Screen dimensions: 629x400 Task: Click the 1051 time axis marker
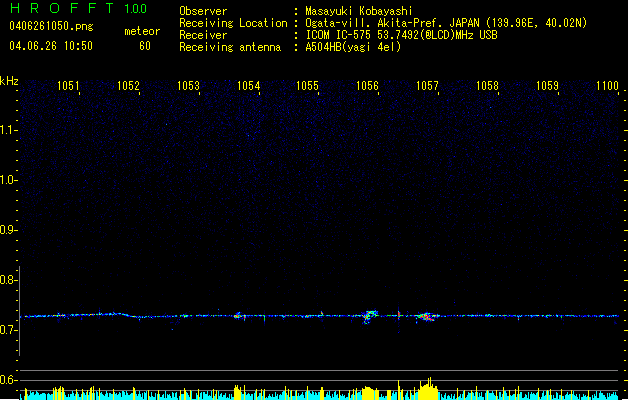click(68, 86)
